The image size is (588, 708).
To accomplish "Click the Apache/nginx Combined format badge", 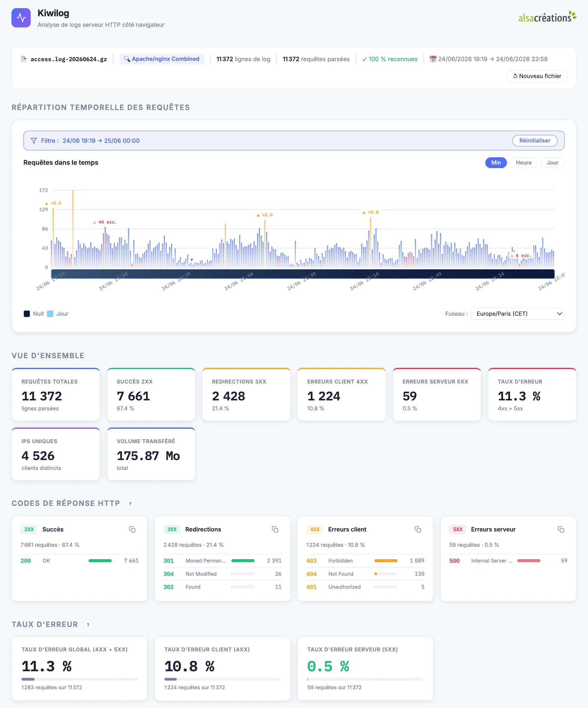I will tap(161, 59).
